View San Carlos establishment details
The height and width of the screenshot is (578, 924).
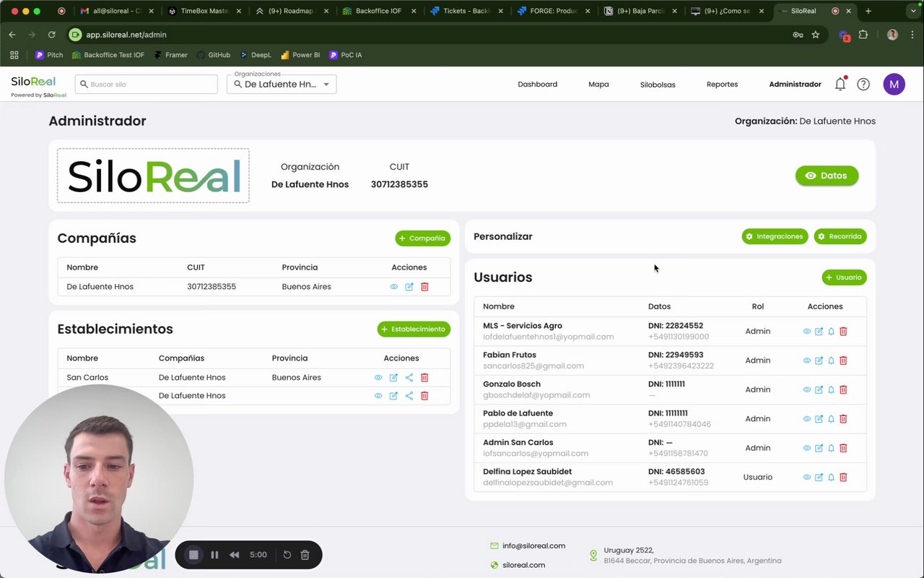click(x=378, y=377)
